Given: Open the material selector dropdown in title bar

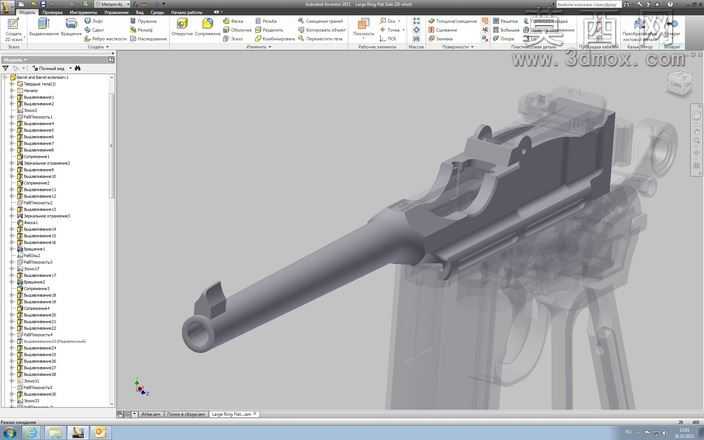Looking at the screenshot, I should 127,4.
